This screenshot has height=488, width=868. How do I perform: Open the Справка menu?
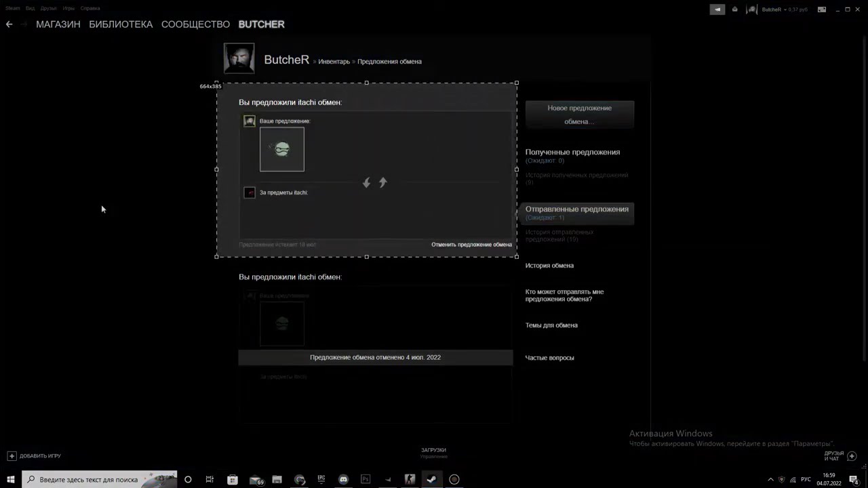pos(90,8)
